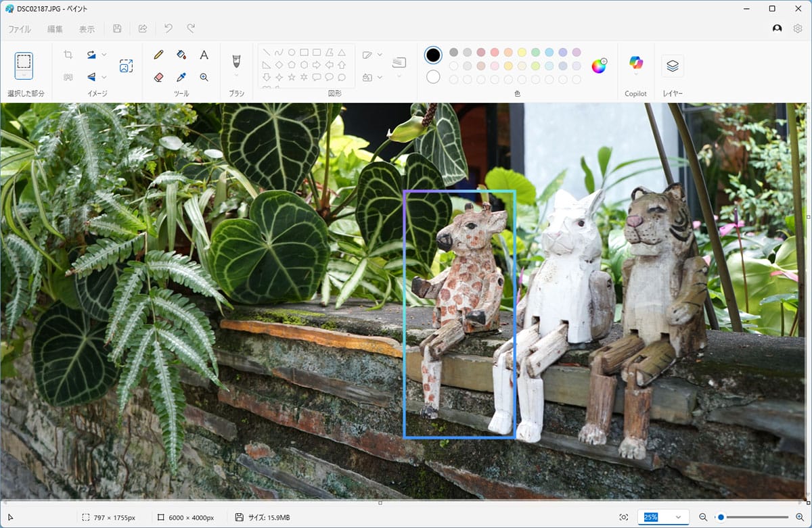
Task: Open the Layers (レイヤー) panel
Action: click(x=673, y=66)
